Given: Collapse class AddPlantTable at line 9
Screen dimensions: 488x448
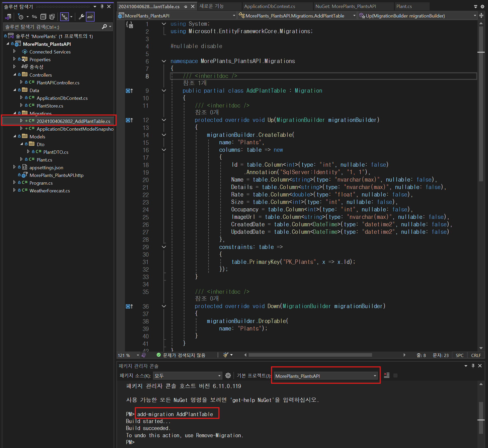Looking at the screenshot, I should click(x=164, y=91).
